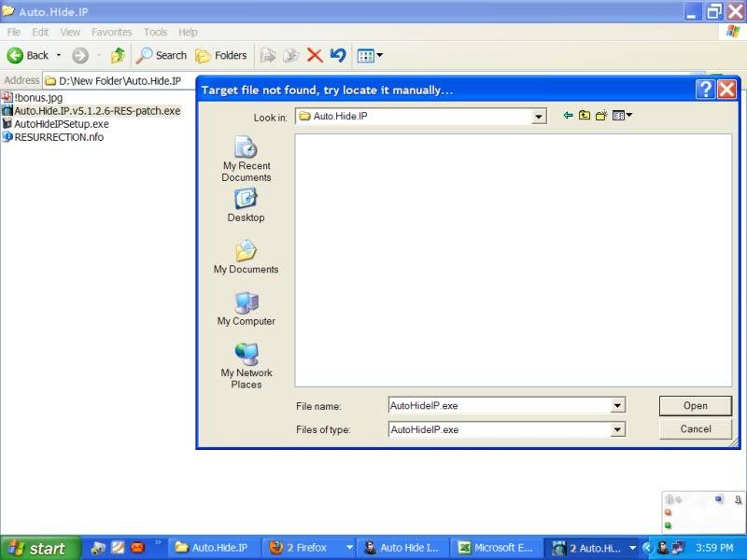Open the Search pane in Explorer
Screen dimensions: 747x560
click(x=161, y=56)
